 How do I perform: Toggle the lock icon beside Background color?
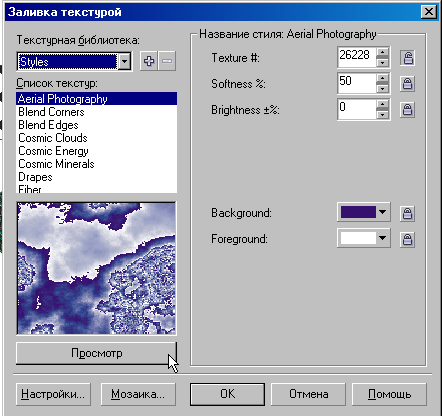pyautogui.click(x=407, y=213)
